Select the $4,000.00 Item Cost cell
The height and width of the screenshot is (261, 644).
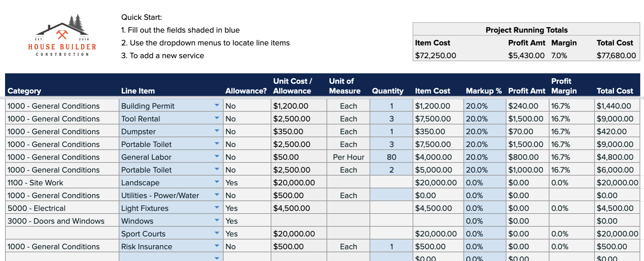(x=438, y=157)
